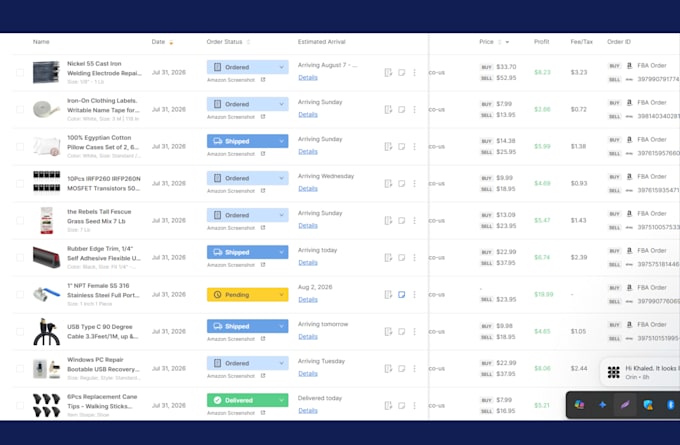Click the blue star tray icon
Viewport: 680px width, 445px height.
pyautogui.click(x=602, y=405)
